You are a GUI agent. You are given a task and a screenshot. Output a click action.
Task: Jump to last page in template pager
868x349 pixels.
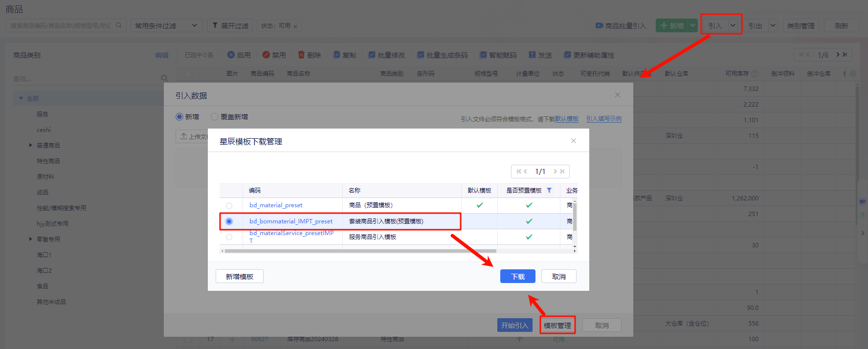click(x=562, y=172)
